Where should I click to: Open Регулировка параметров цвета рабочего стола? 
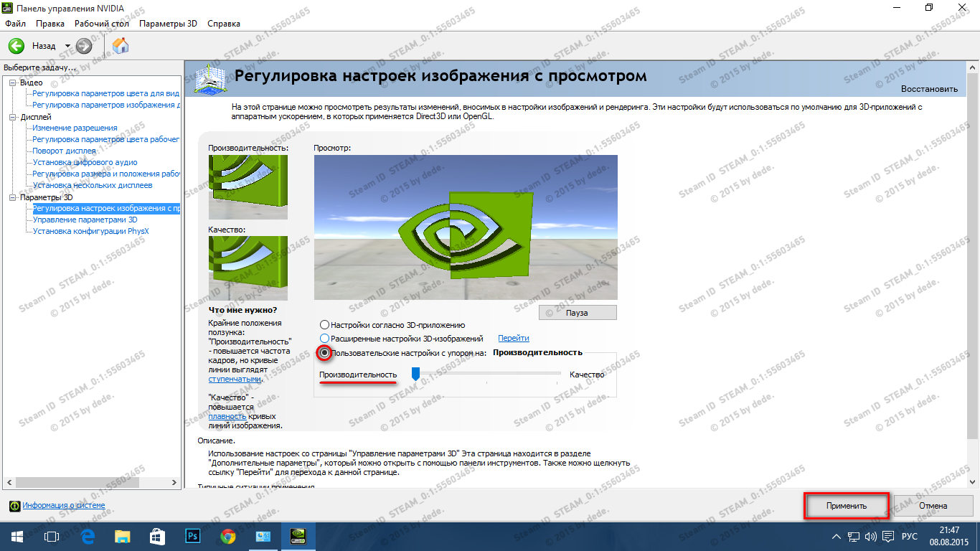pos(106,140)
